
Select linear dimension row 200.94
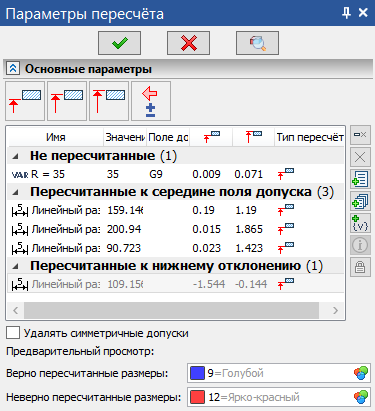point(176,229)
